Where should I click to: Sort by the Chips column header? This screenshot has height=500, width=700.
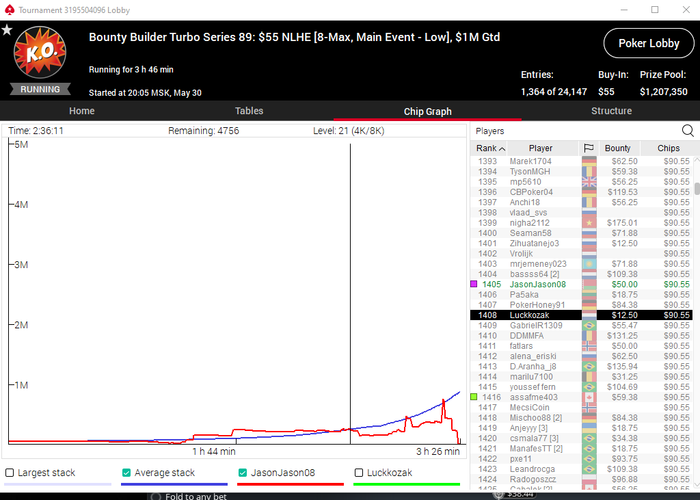click(x=668, y=148)
